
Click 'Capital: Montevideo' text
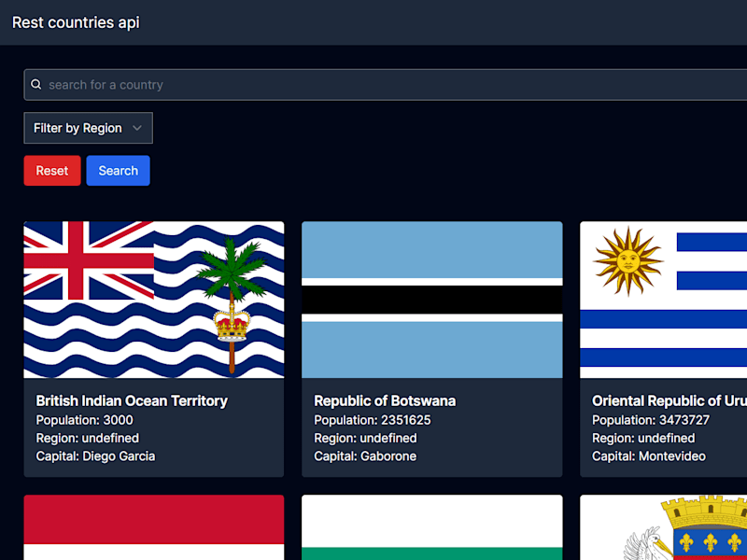[x=649, y=456]
